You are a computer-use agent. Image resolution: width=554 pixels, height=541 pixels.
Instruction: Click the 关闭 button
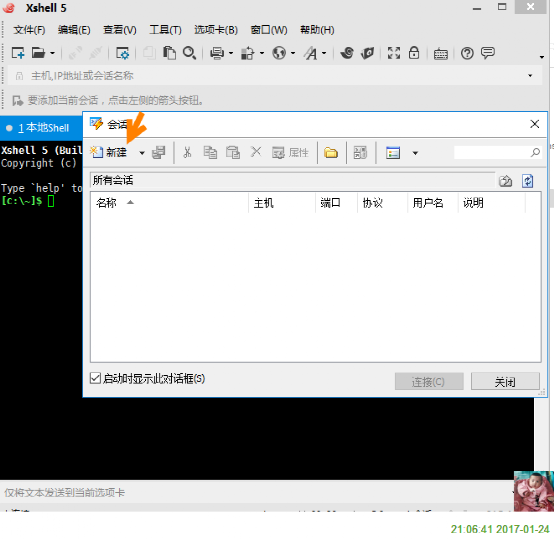(505, 382)
